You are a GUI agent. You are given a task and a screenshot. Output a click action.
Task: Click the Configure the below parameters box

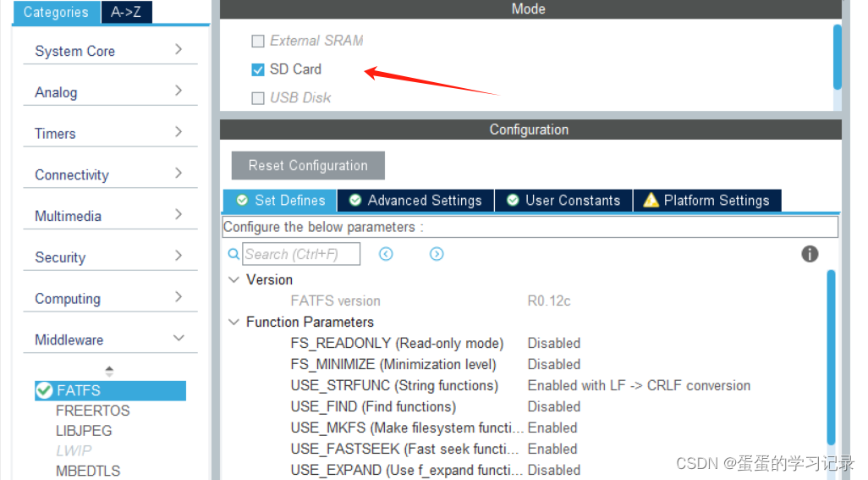coord(530,227)
